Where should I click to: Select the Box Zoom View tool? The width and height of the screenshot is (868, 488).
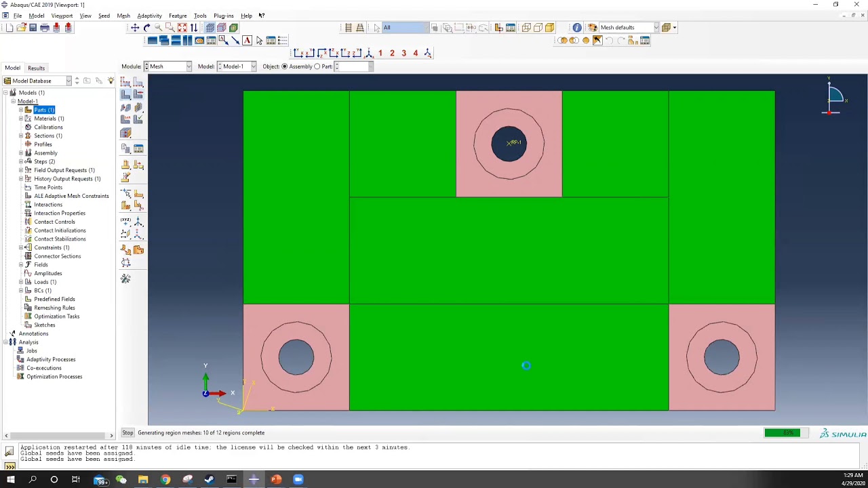(170, 28)
